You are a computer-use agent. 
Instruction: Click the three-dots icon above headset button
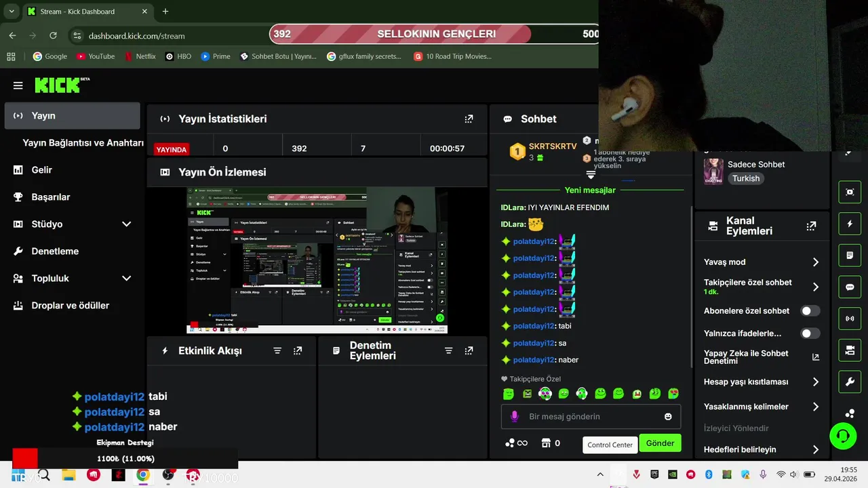(x=850, y=413)
